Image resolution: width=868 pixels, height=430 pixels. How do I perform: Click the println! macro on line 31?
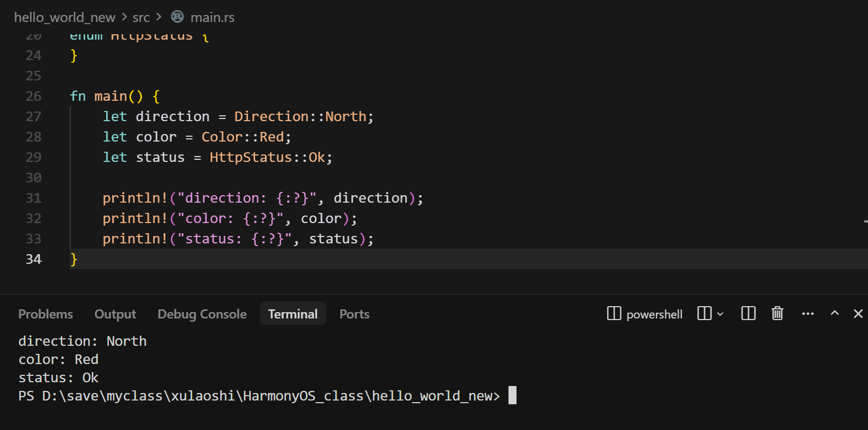[135, 198]
